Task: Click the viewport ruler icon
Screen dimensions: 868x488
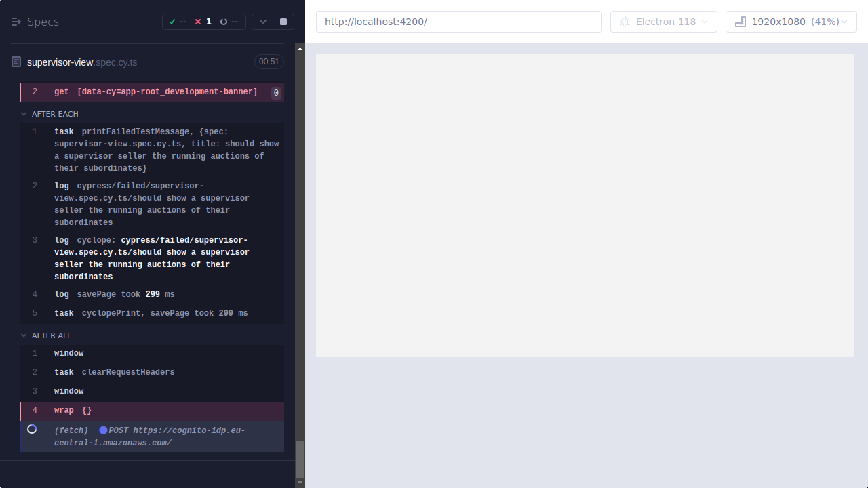Action: (740, 21)
